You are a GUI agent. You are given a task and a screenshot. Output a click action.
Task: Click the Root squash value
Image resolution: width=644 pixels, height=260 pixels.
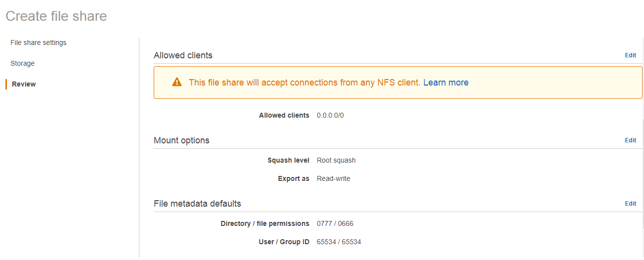[x=336, y=160]
